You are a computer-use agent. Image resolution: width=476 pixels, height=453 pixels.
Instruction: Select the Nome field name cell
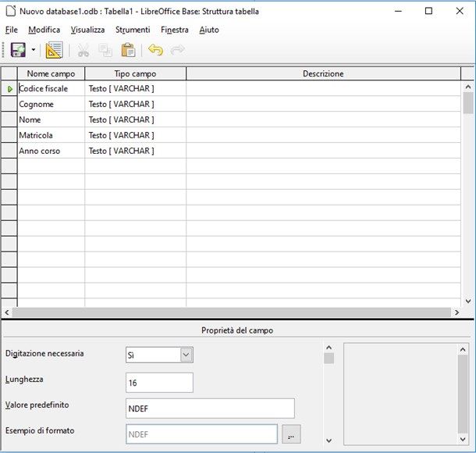click(x=52, y=119)
